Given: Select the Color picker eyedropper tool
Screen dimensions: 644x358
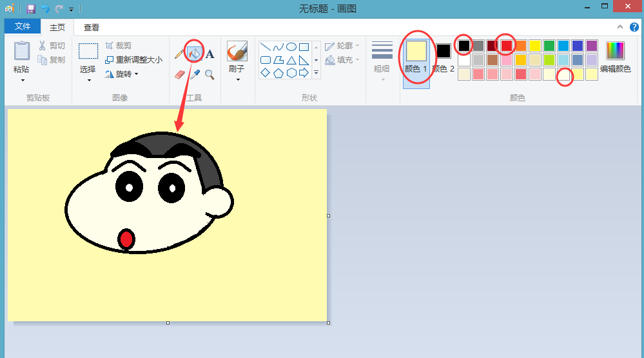Looking at the screenshot, I should (195, 75).
